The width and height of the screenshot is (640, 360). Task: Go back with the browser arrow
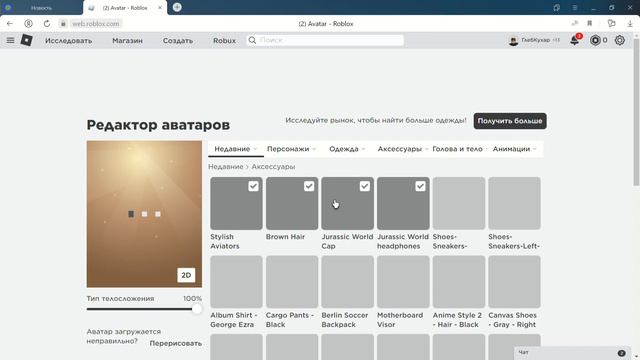pyautogui.click(x=10, y=24)
